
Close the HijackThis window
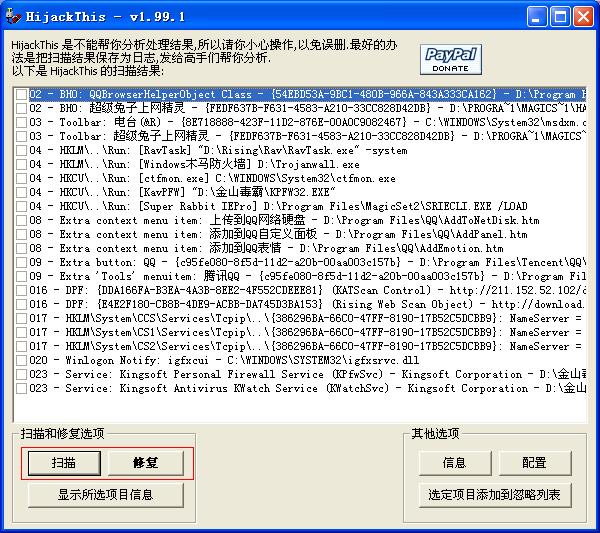coord(584,17)
